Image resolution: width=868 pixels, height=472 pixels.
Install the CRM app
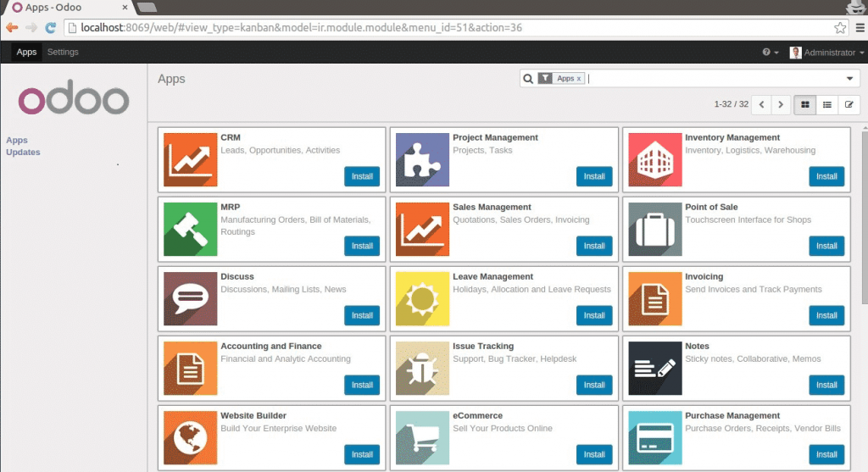click(x=362, y=176)
